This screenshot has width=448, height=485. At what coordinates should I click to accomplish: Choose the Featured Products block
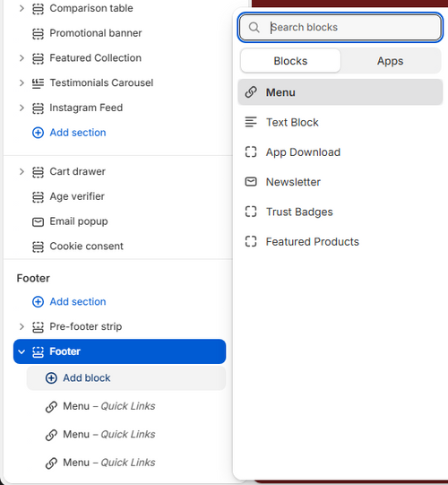point(340,241)
